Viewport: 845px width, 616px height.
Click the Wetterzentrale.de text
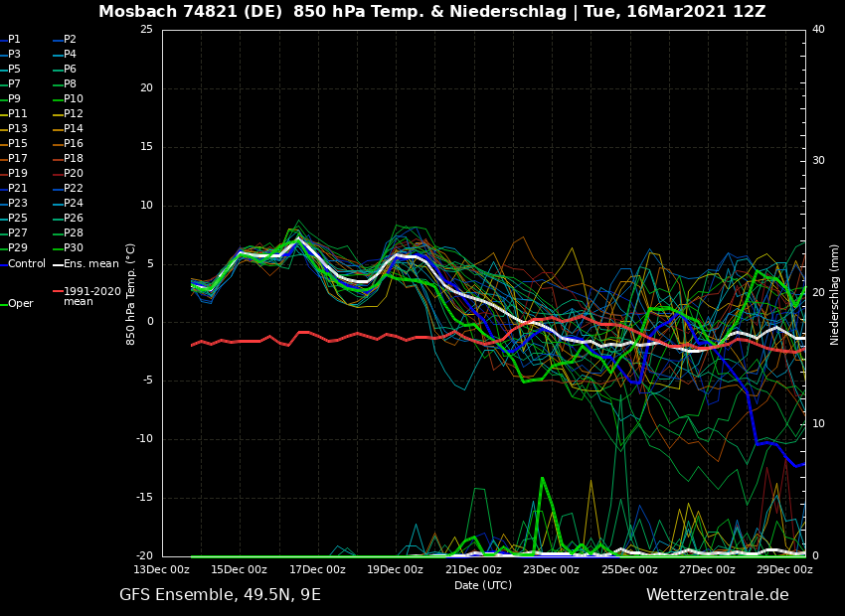point(717,595)
